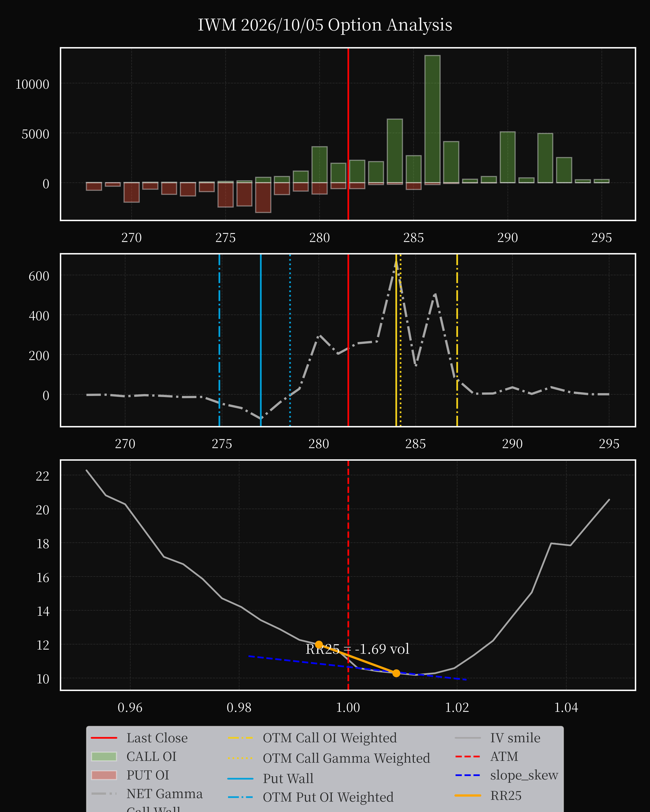Click the right orange RR25 marker dot
Image resolution: width=650 pixels, height=812 pixels.
(396, 673)
